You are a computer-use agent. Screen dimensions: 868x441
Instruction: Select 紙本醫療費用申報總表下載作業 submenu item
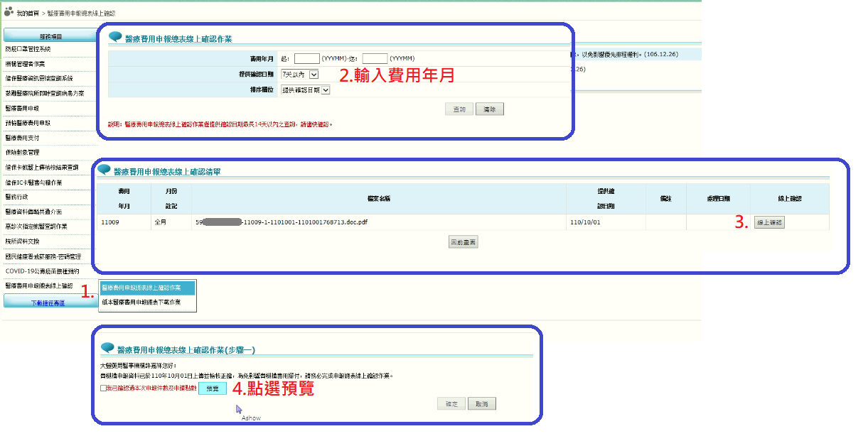(141, 303)
